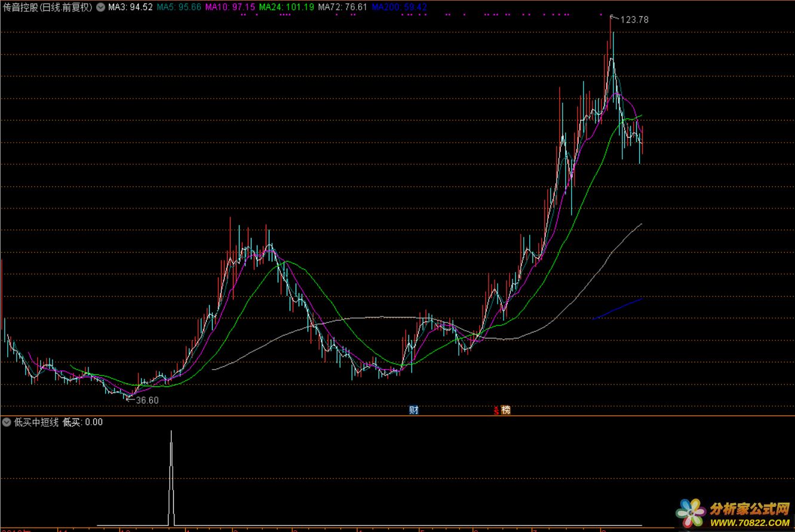795x532 pixels.
Task: Select the MA200: 59.42 label
Action: click(x=399, y=7)
